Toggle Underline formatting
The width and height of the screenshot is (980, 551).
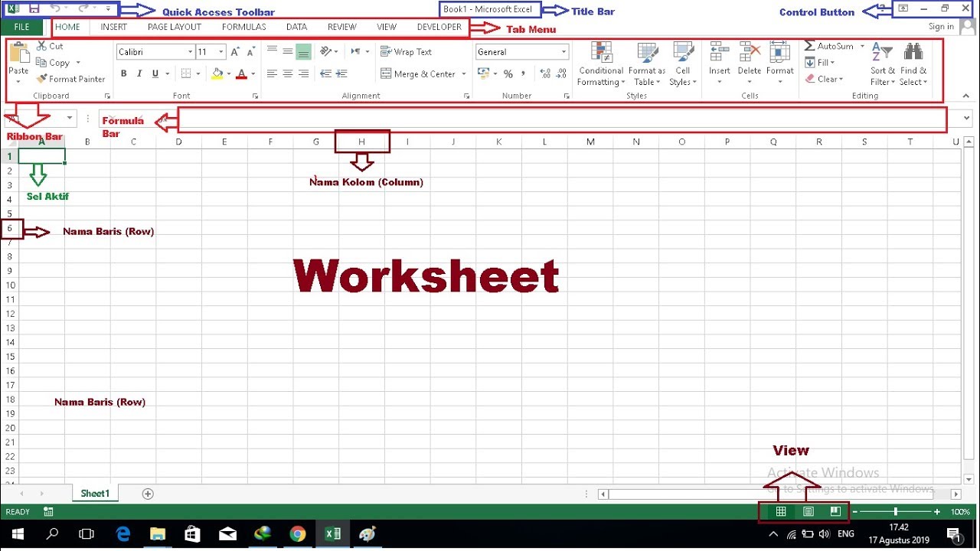(155, 74)
